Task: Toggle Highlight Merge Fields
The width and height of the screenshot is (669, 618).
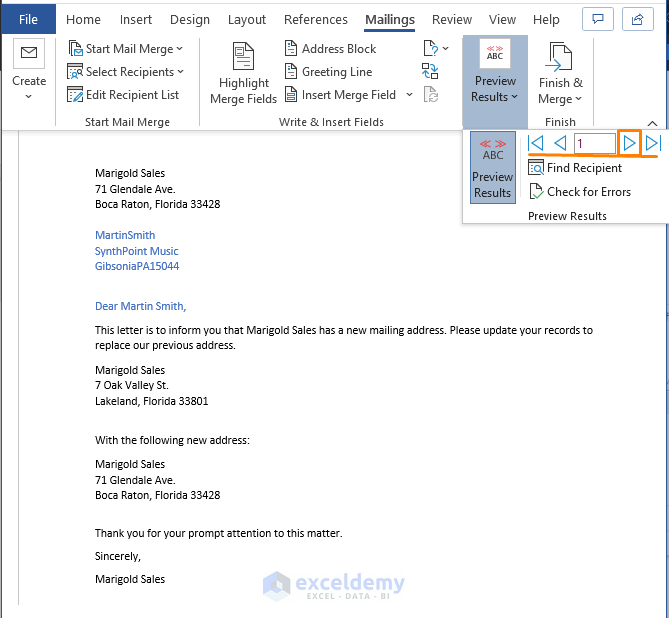Action: (243, 73)
